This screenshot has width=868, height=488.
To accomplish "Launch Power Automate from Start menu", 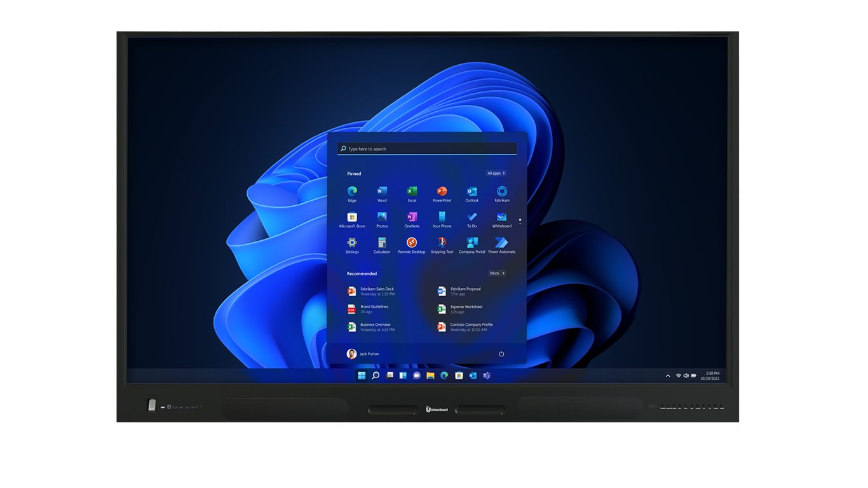I will tap(501, 243).
